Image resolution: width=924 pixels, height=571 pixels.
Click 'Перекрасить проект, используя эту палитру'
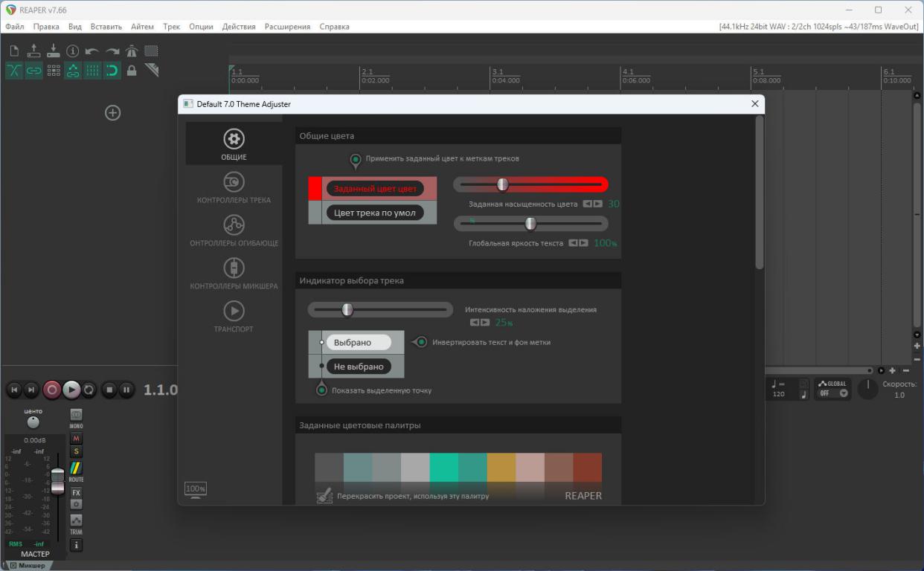[413, 496]
